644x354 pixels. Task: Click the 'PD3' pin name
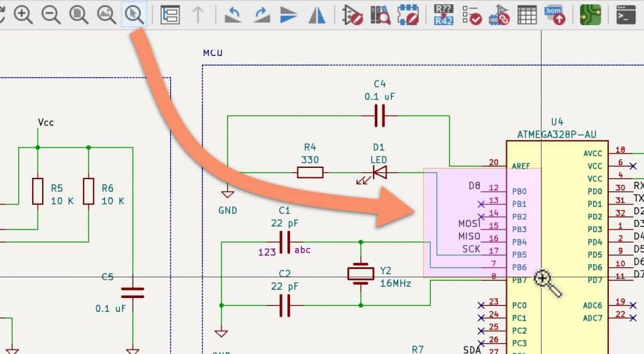click(595, 229)
